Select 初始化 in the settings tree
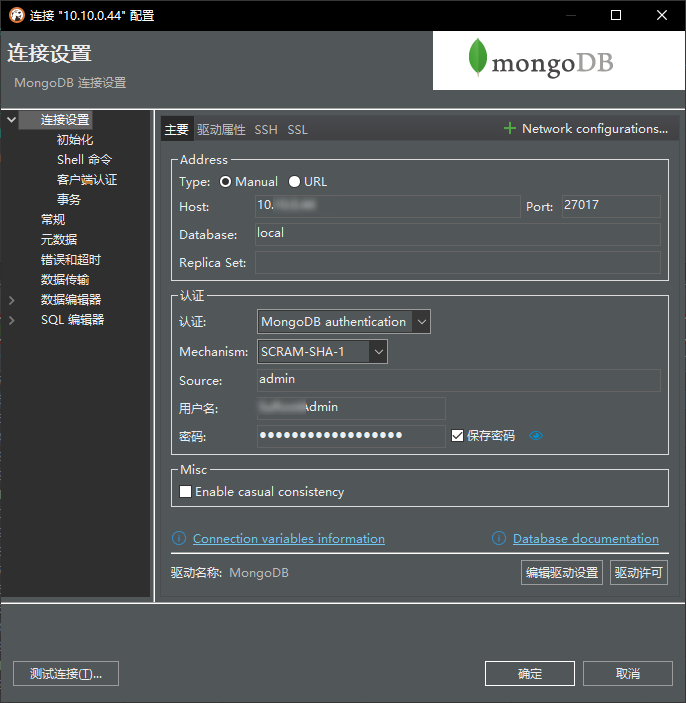 pos(75,140)
